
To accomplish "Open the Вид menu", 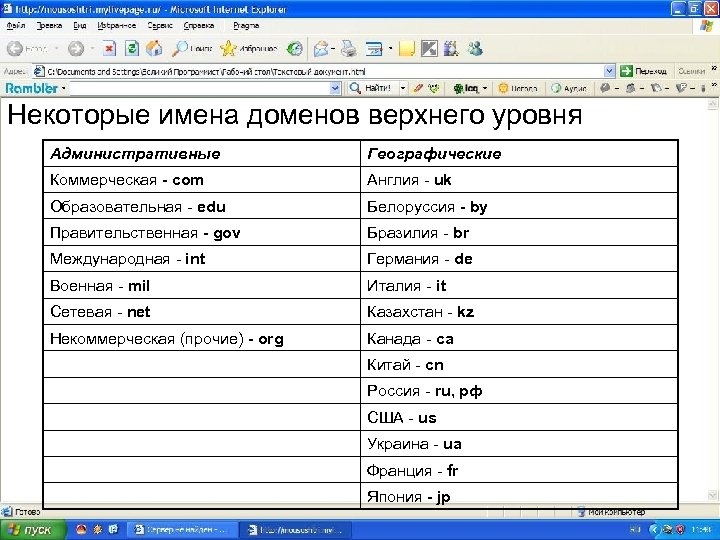I will 80,26.
